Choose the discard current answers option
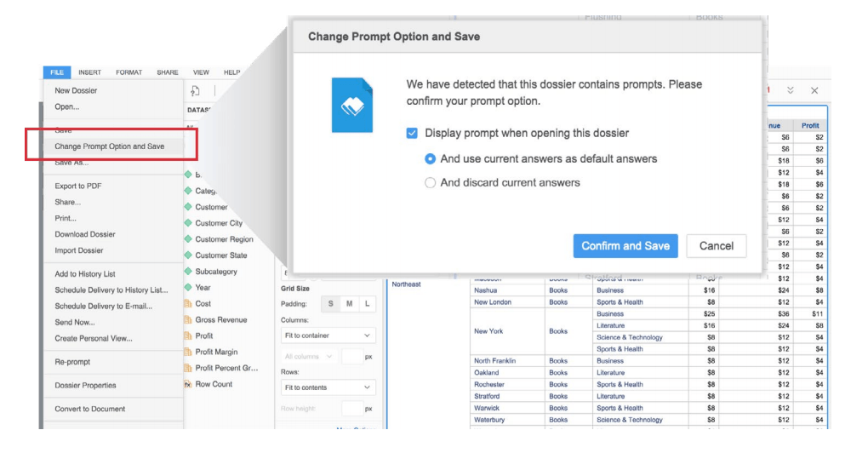 (x=431, y=182)
